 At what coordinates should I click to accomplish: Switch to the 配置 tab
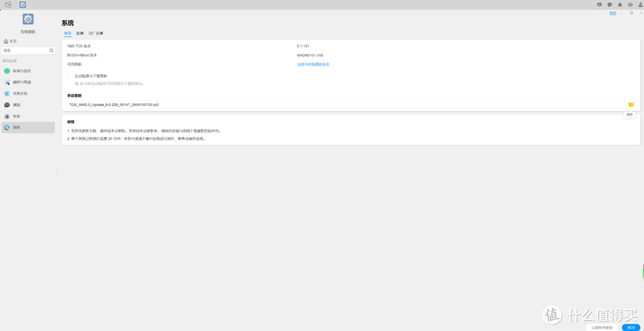(x=80, y=33)
